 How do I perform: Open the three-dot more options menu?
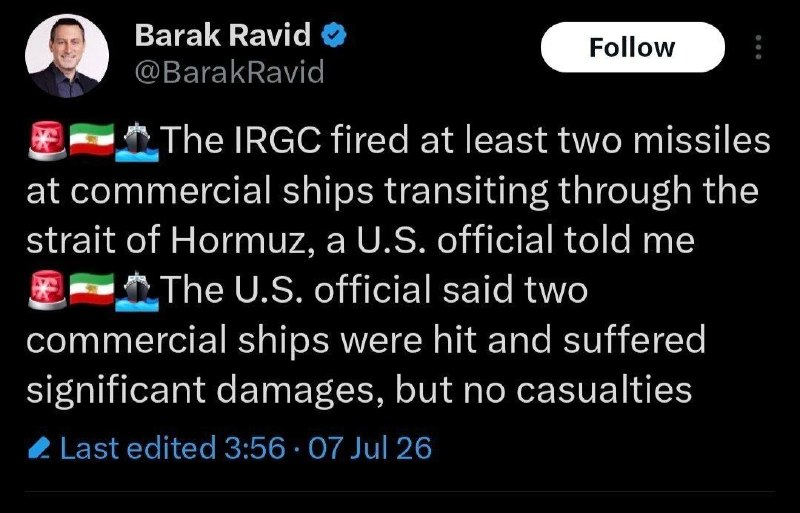[x=758, y=47]
